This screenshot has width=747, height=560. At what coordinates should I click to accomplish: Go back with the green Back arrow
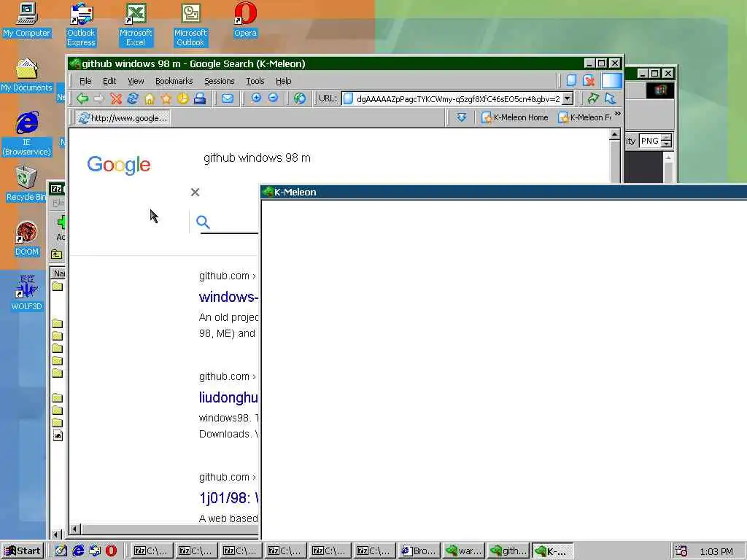coord(82,98)
